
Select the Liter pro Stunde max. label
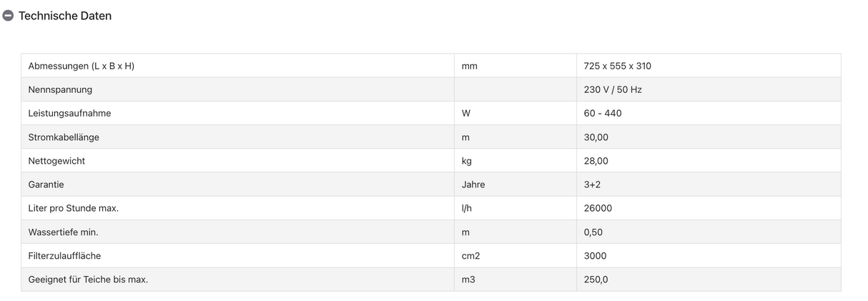(x=74, y=208)
